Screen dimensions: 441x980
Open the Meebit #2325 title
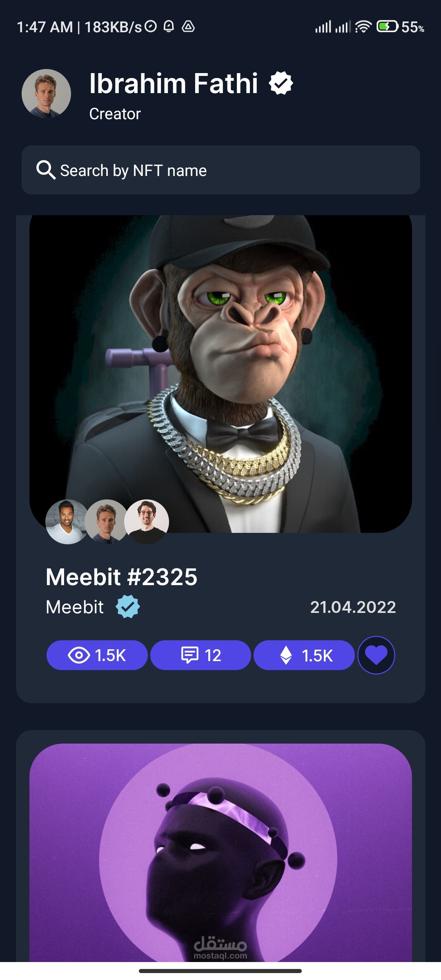point(122,577)
